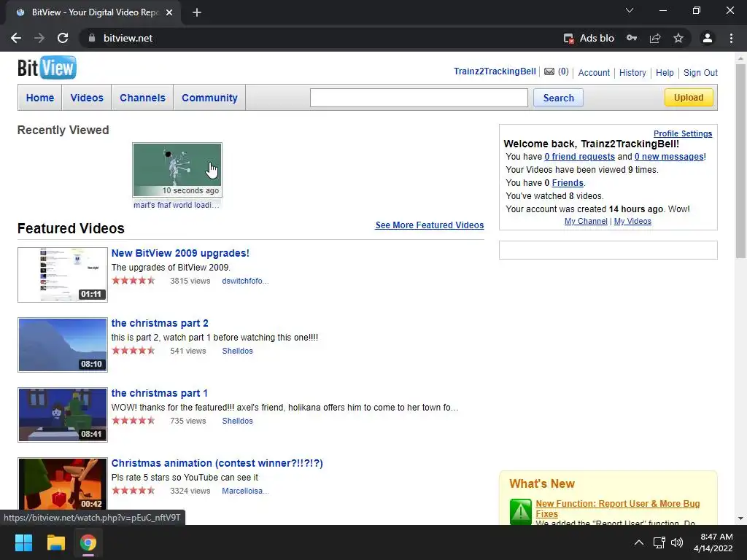Screen dimensions: 747x560
Task: Open Chrome profile icon
Action: pos(708,38)
